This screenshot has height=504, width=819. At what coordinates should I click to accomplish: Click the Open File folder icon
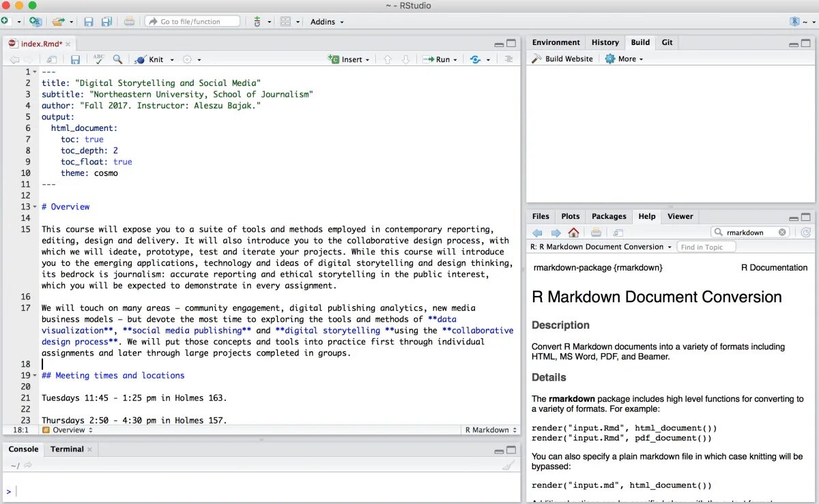click(x=59, y=22)
